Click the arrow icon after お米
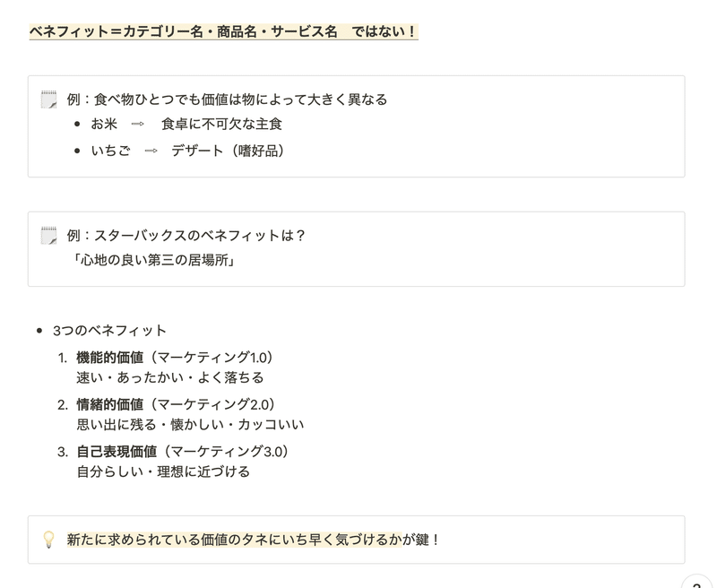The height and width of the screenshot is (588, 717). pos(138,124)
